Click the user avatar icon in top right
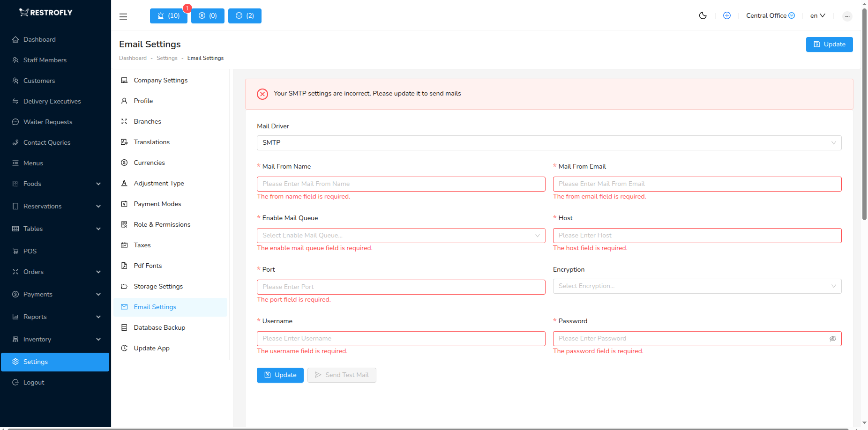This screenshot has width=868, height=430. pyautogui.click(x=847, y=16)
